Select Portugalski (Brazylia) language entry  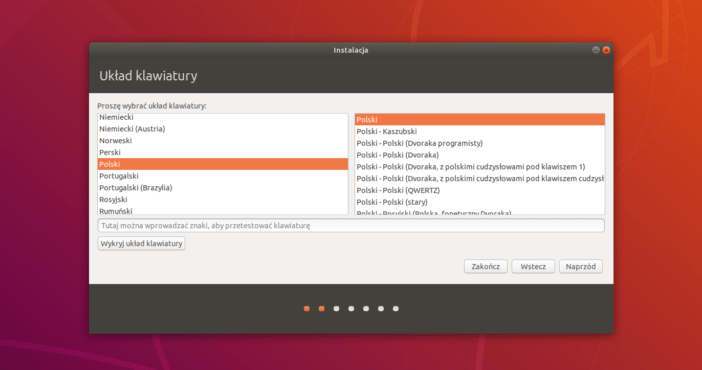tap(223, 188)
